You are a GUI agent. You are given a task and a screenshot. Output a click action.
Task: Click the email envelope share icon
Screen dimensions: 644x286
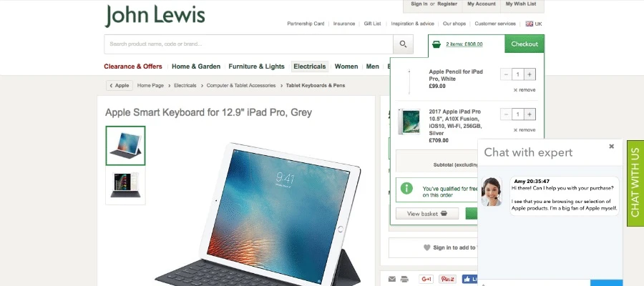tap(392, 280)
